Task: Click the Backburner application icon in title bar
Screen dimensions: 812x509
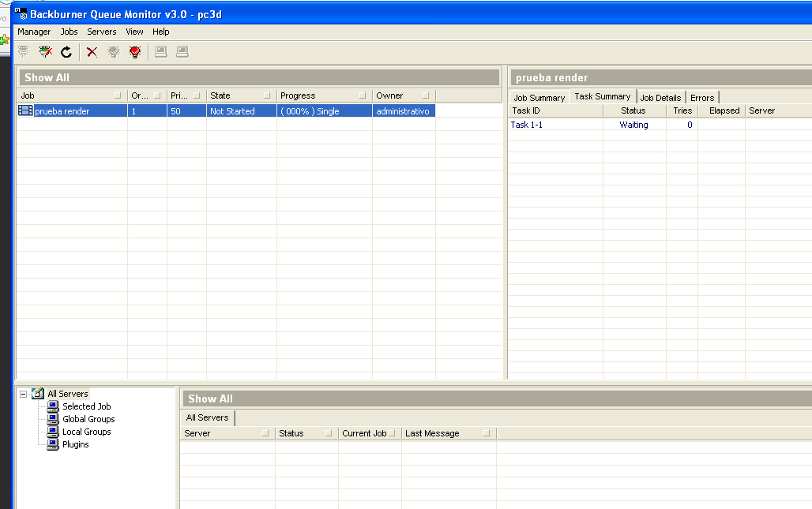Action: [21, 14]
